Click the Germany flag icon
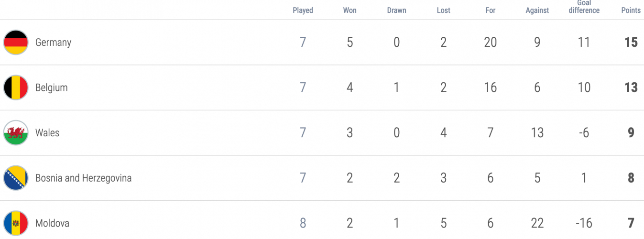This screenshot has height=239, width=644. click(16, 43)
